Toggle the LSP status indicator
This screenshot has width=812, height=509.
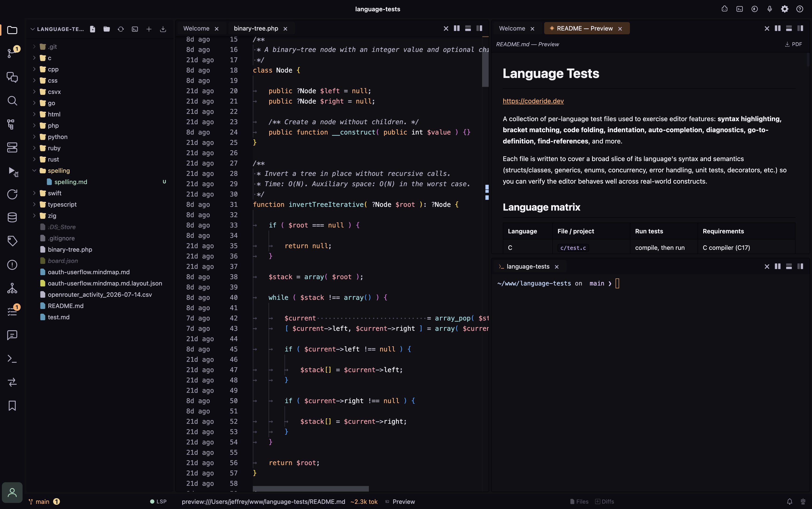point(158,501)
